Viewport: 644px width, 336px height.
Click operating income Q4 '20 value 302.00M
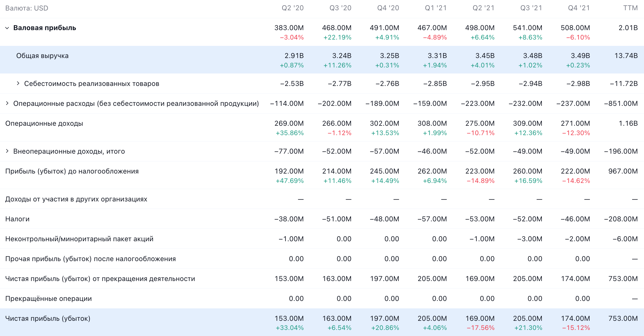(384, 124)
